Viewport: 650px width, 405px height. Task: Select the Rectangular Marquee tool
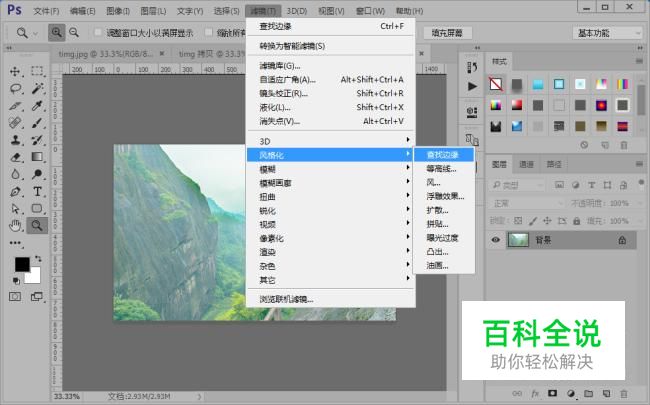(37, 71)
